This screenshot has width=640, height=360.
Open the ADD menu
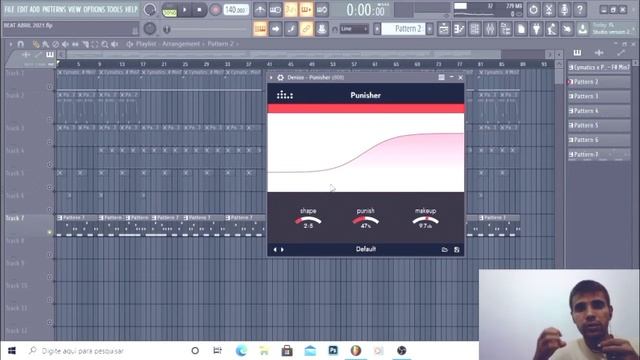click(35, 9)
